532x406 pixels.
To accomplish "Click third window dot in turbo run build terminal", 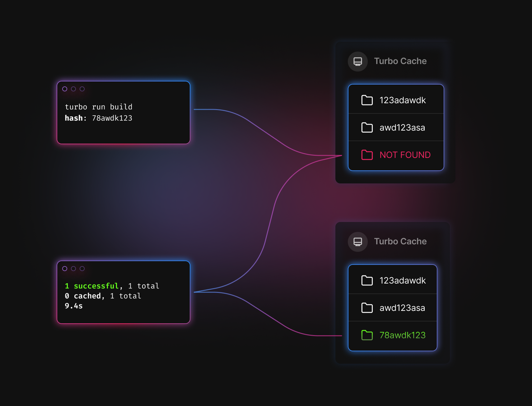I will click(82, 89).
